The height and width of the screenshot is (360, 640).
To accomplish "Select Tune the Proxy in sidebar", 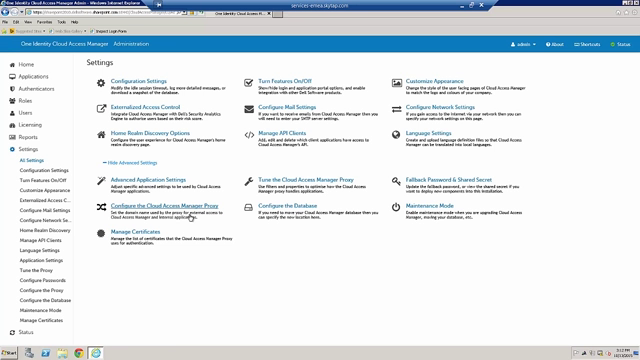I will click(36, 270).
